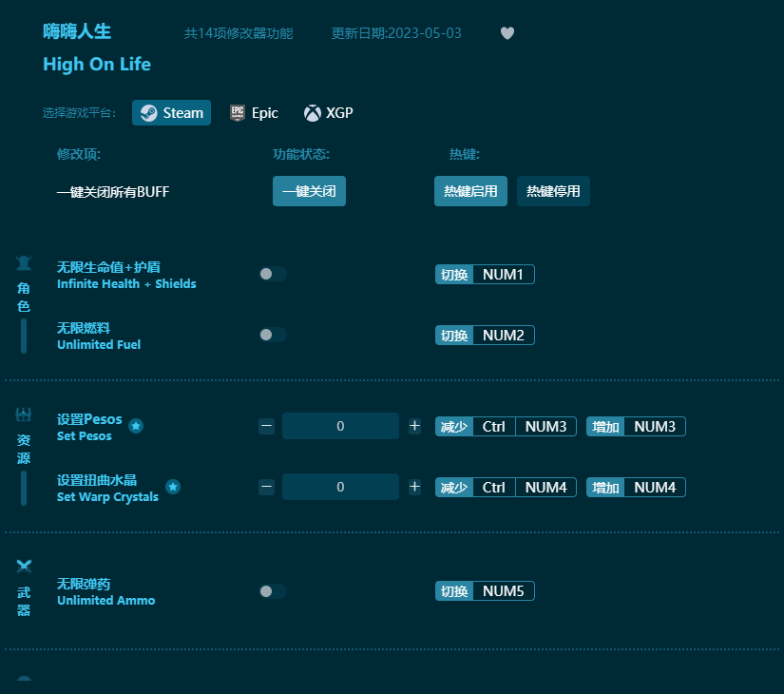Click NUM1 hotkey for Infinite Health
Viewport: 784px width, 694px height.
tap(503, 275)
